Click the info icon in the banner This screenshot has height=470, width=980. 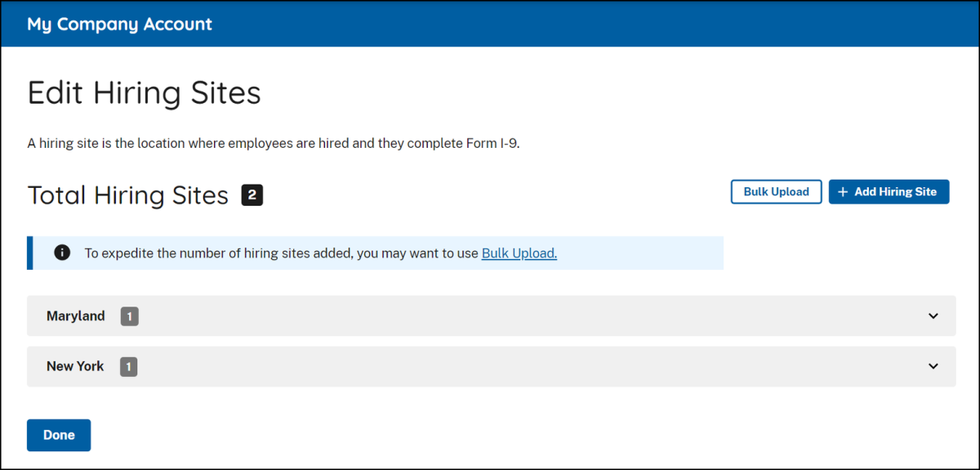62,253
